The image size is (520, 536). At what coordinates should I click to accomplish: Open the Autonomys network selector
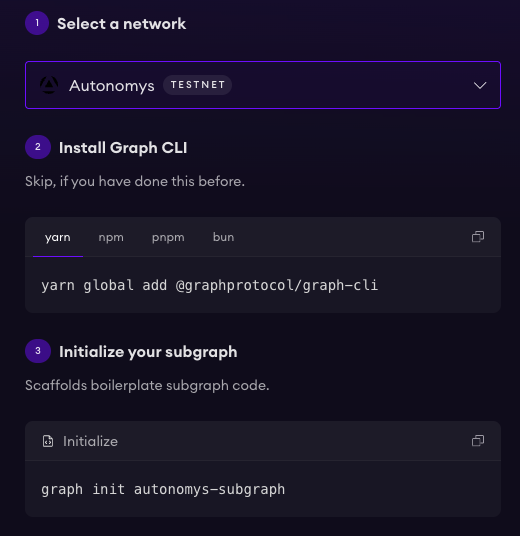point(263,85)
